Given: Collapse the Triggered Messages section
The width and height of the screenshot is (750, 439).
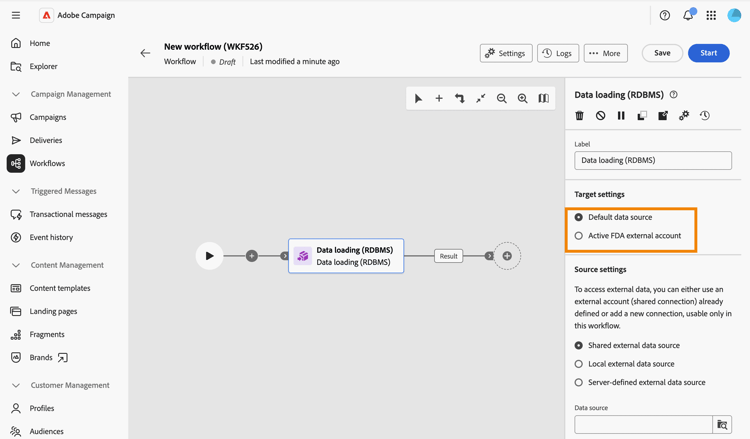Looking at the screenshot, I should point(16,191).
